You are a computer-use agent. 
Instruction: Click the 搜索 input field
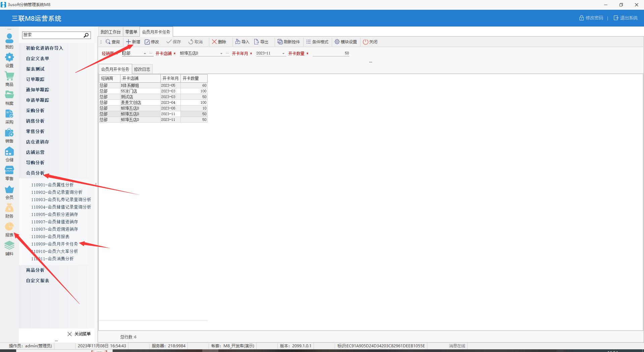point(52,35)
